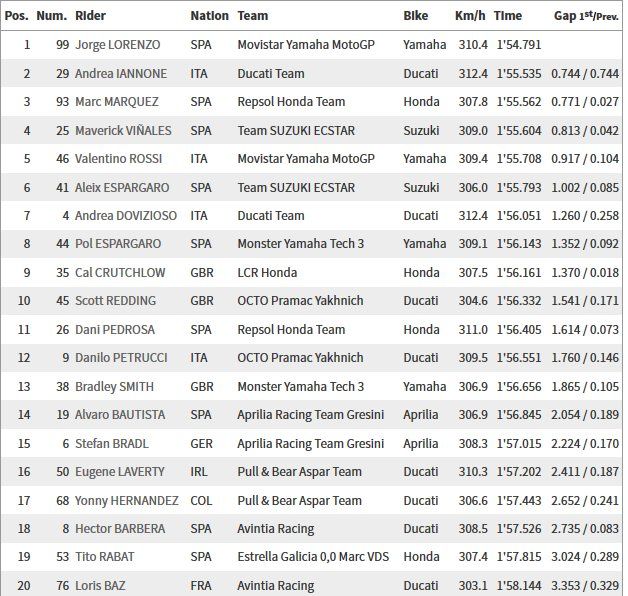The image size is (628, 596).
Task: Select rider Andrea IANNONE
Action: 121,74
